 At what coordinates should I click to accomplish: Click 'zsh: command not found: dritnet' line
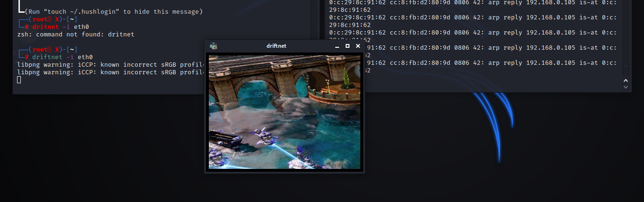tap(76, 34)
